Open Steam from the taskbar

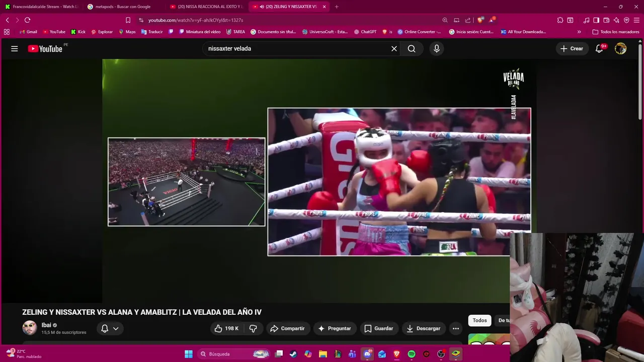pyautogui.click(x=293, y=354)
